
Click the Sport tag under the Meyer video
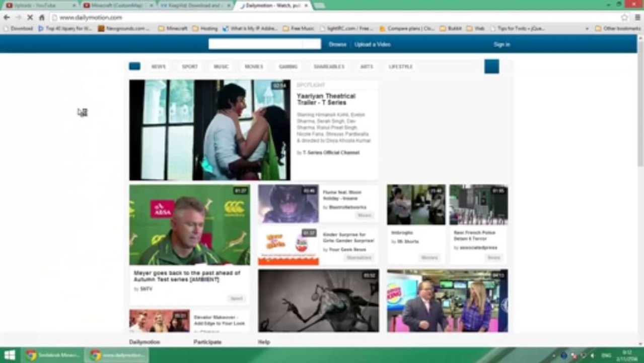[x=237, y=298]
